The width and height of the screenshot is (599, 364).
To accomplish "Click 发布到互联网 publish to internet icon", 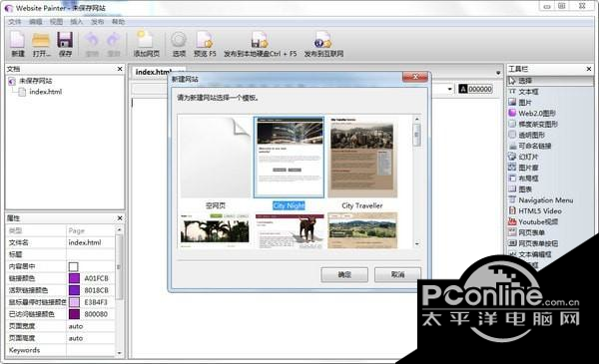I will pos(323,44).
